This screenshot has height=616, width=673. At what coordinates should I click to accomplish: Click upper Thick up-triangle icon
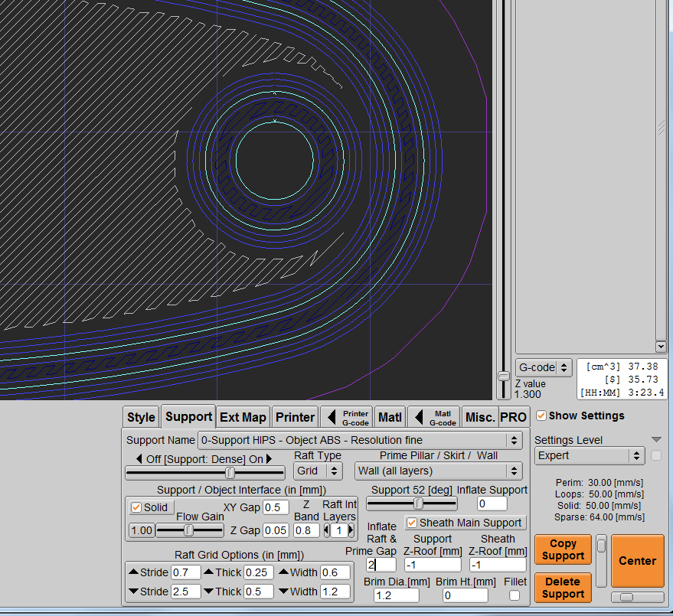pos(208,572)
